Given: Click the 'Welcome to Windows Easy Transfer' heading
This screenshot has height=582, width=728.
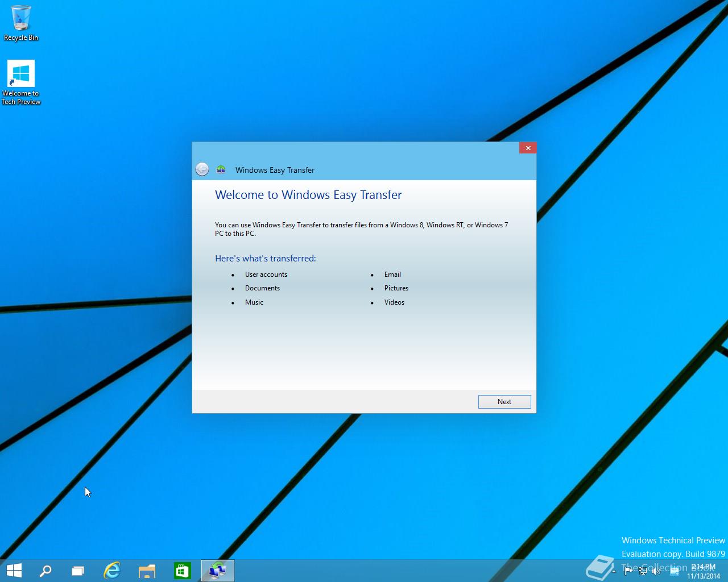Looking at the screenshot, I should click(x=308, y=195).
